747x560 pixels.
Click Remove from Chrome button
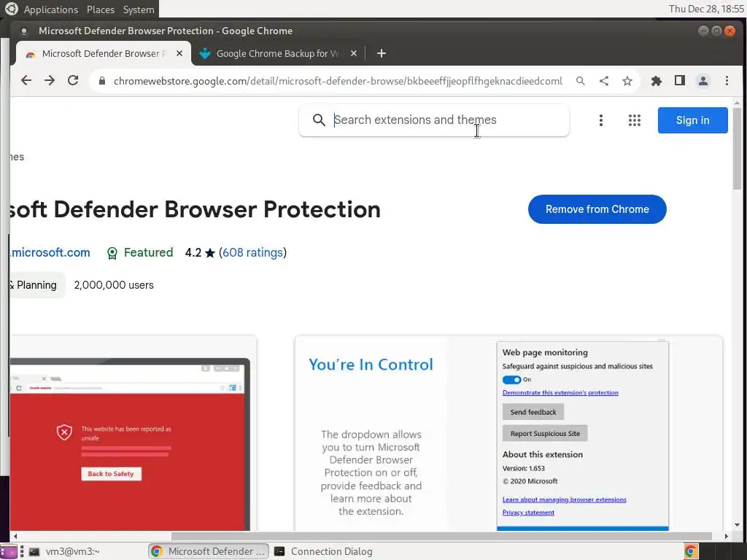[x=597, y=209]
